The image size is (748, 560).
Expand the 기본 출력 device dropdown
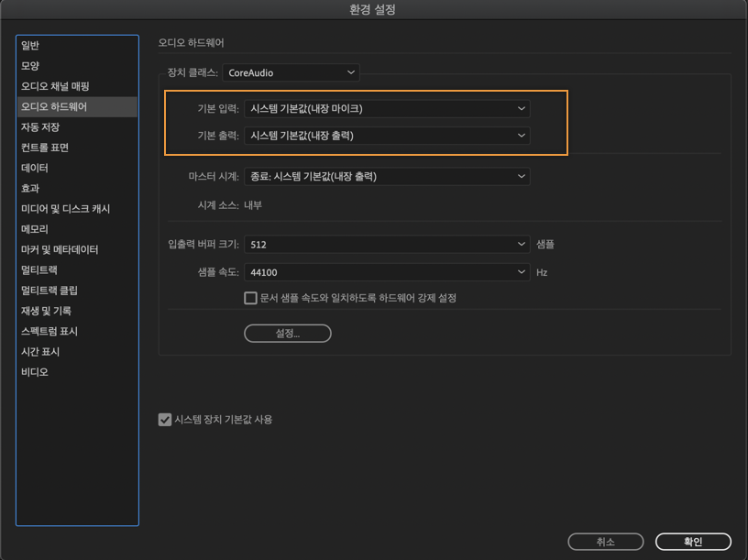387,136
